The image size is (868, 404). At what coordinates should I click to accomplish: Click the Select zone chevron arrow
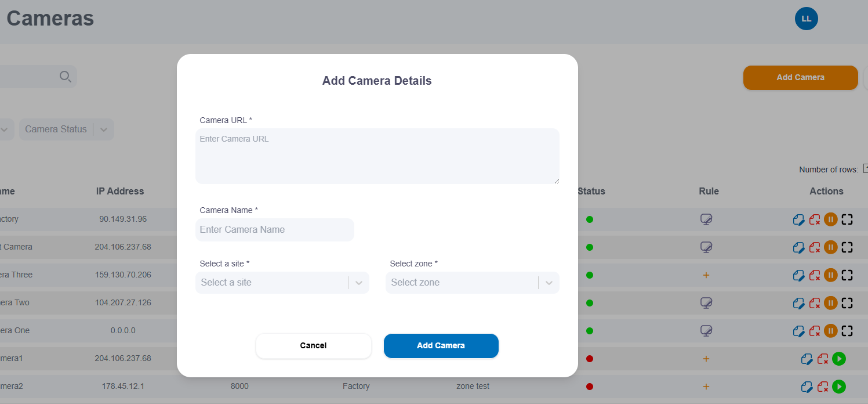pyautogui.click(x=549, y=283)
